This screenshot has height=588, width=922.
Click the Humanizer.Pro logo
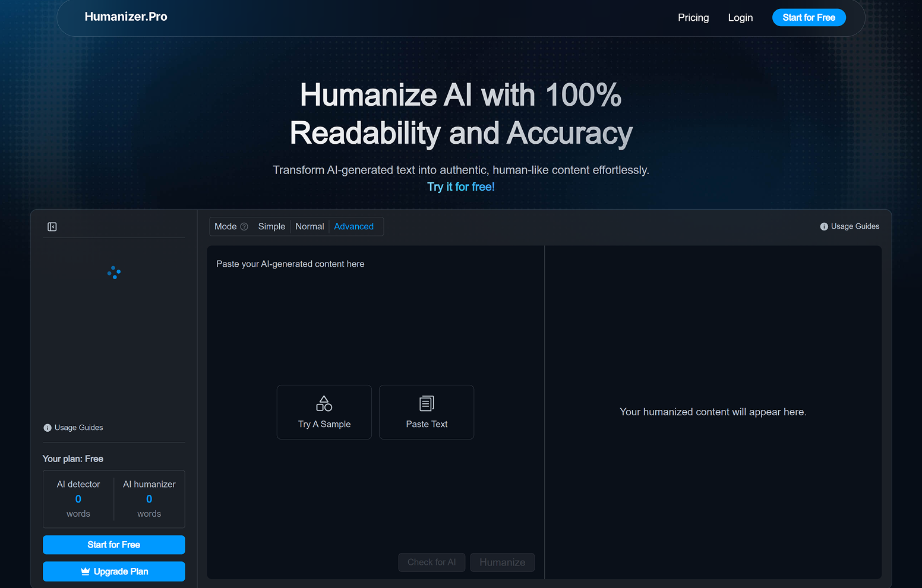[x=126, y=17]
